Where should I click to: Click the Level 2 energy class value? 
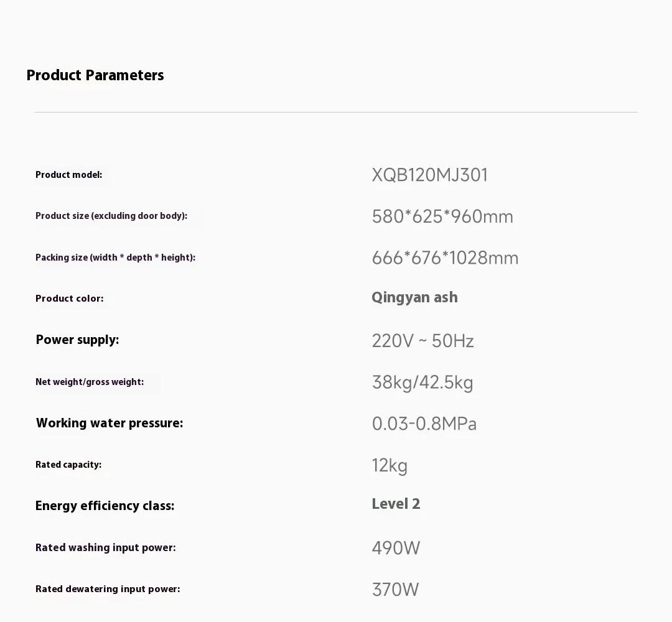pos(396,504)
